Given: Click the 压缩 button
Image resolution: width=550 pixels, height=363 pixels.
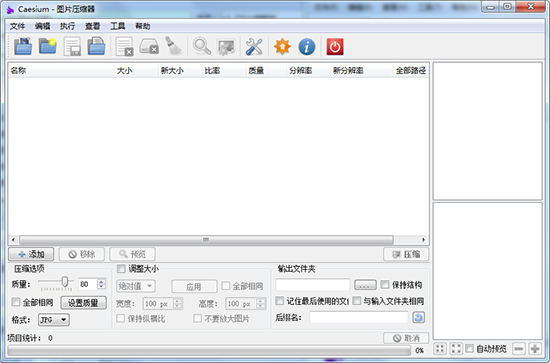Looking at the screenshot, I should point(406,254).
